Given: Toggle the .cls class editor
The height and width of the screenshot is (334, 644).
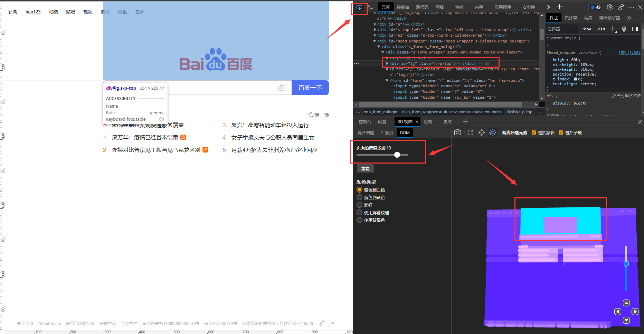Looking at the screenshot, I should click(600, 29).
